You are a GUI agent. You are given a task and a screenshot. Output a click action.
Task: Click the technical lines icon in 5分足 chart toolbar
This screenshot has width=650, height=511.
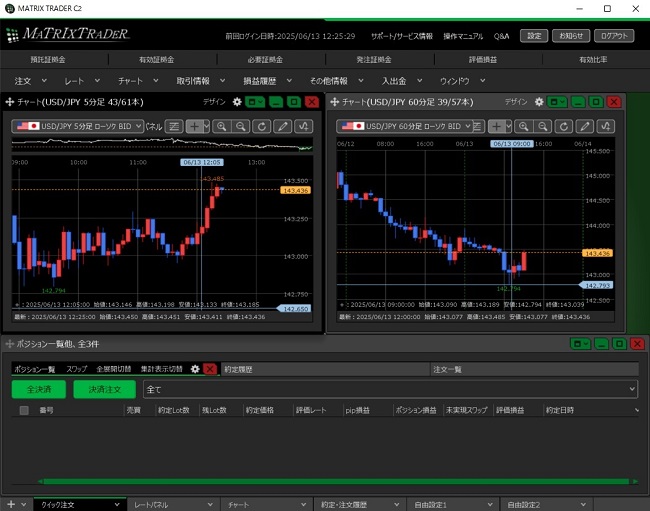pyautogui.click(x=174, y=126)
